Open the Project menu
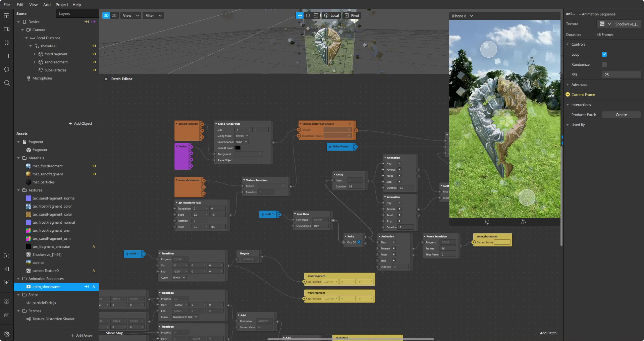 coord(62,5)
